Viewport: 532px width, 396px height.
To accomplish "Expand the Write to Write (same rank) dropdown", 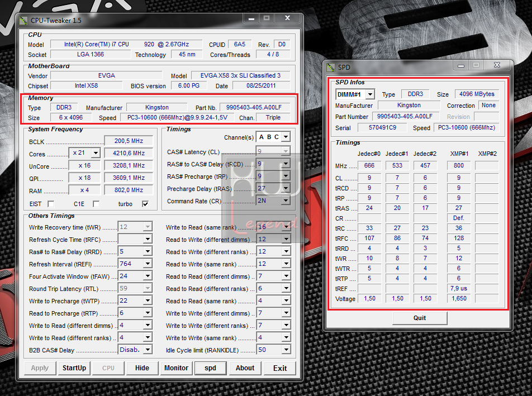I will (286, 338).
